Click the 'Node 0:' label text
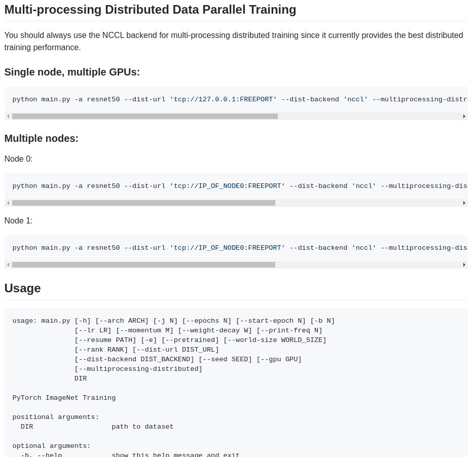Screen dimensions: 476x457 click(x=18, y=159)
